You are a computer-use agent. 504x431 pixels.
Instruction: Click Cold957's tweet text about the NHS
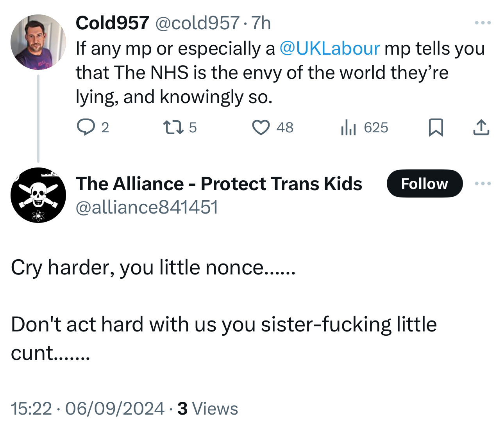tap(262, 73)
